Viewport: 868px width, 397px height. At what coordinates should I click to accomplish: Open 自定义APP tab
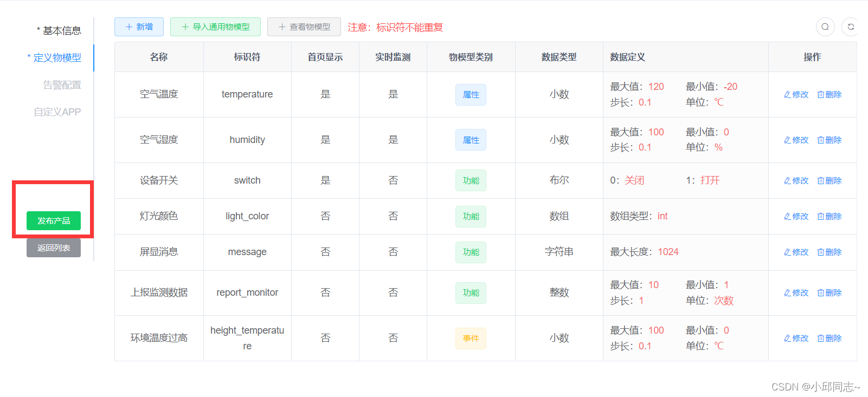tap(57, 112)
